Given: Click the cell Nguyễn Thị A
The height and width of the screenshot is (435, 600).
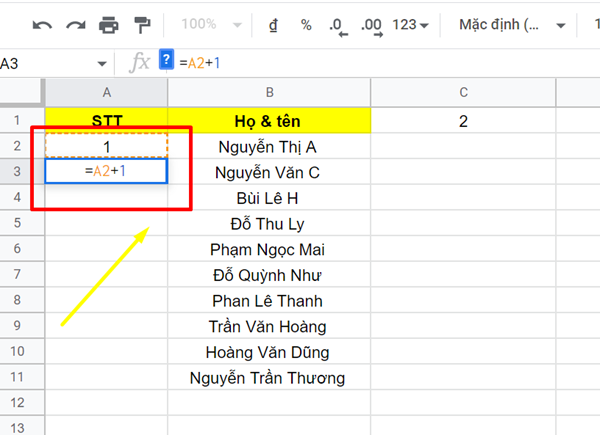Looking at the screenshot, I should [269, 146].
